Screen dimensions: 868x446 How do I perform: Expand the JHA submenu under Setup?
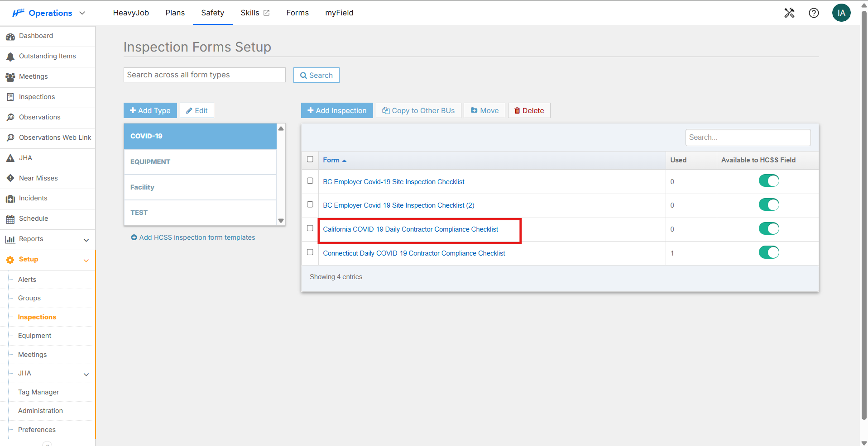(x=86, y=375)
